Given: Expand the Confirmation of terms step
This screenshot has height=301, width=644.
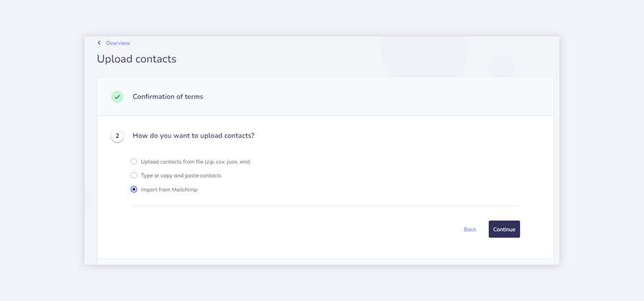Looking at the screenshot, I should [326, 97].
